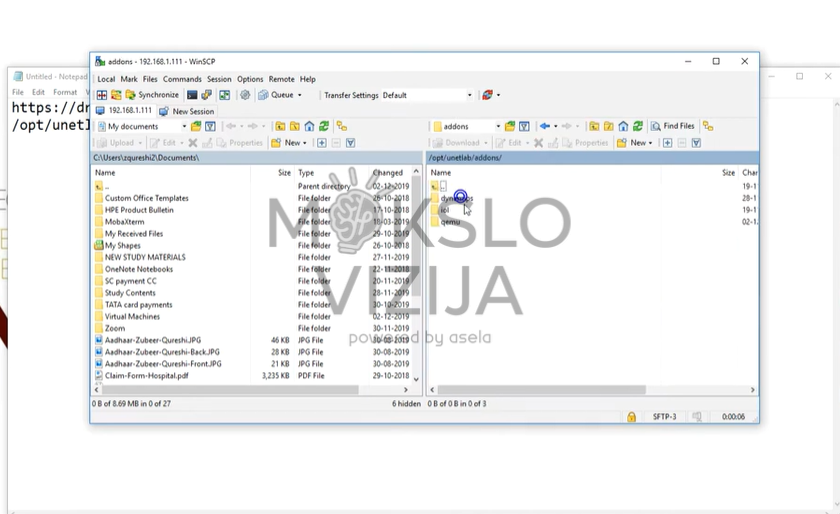Open the Options menu

pyautogui.click(x=250, y=79)
